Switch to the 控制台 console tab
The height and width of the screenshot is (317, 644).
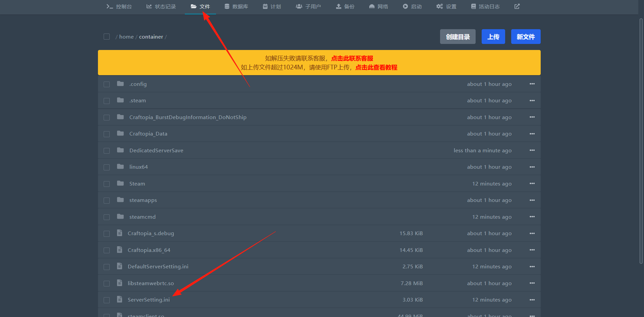[119, 6]
